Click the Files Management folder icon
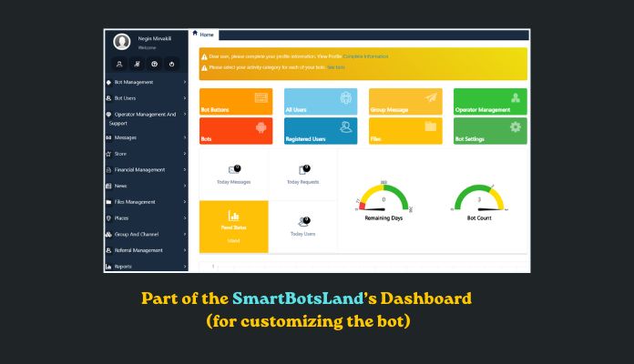Viewport: 634px width, 364px height. 108,202
